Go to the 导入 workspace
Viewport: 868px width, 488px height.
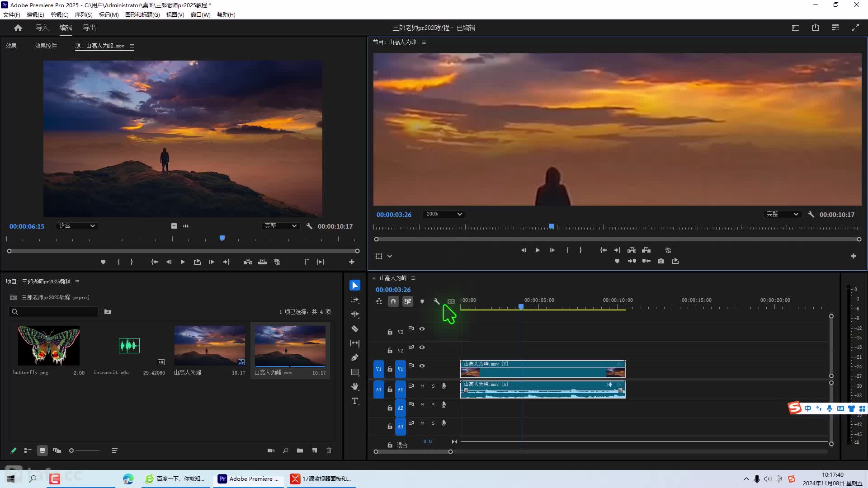tap(42, 28)
